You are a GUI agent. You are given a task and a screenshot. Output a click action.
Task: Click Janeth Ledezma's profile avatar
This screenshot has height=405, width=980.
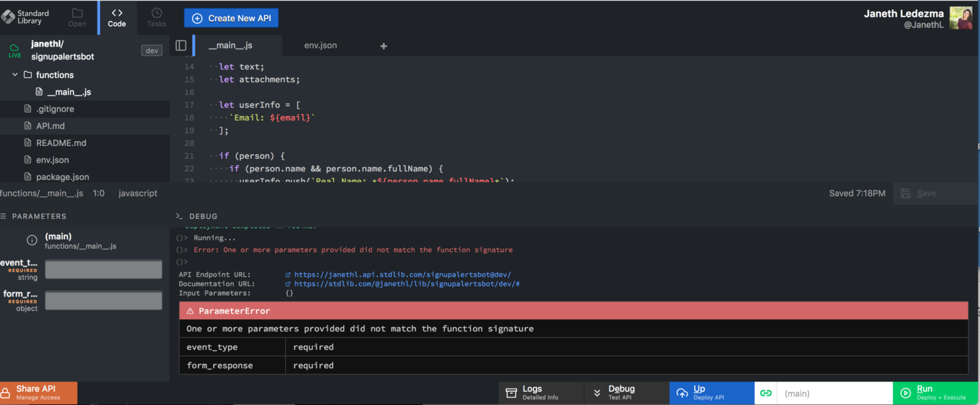[x=960, y=18]
